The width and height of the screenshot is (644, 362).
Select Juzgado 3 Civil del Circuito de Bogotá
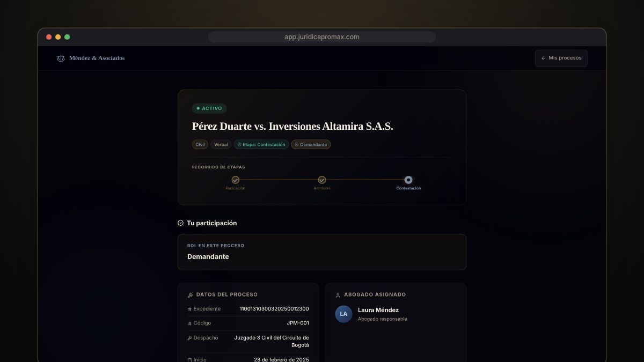click(272, 341)
